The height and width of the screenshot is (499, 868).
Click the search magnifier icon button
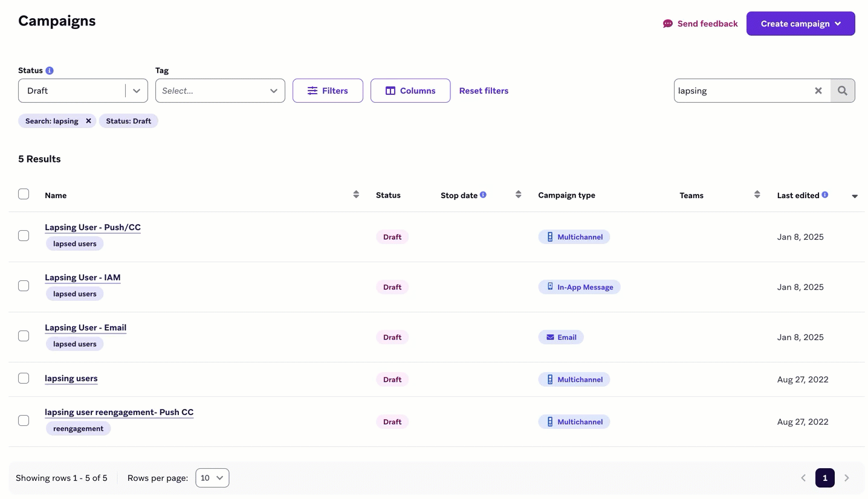point(842,91)
